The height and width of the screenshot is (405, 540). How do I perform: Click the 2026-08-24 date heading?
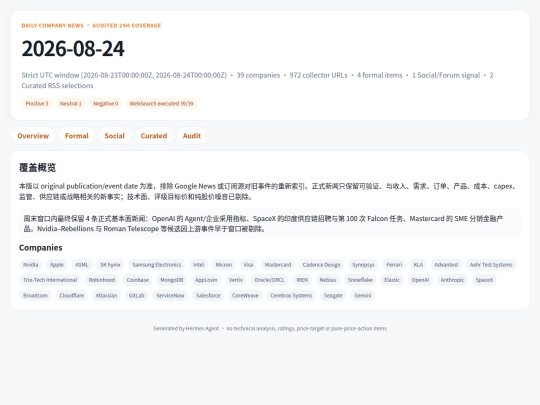[73, 49]
